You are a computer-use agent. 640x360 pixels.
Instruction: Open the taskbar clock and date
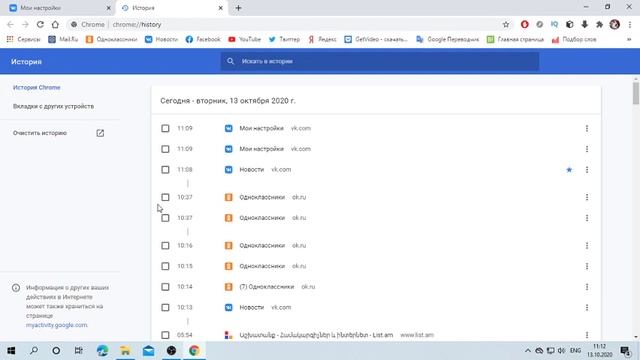[599, 351]
